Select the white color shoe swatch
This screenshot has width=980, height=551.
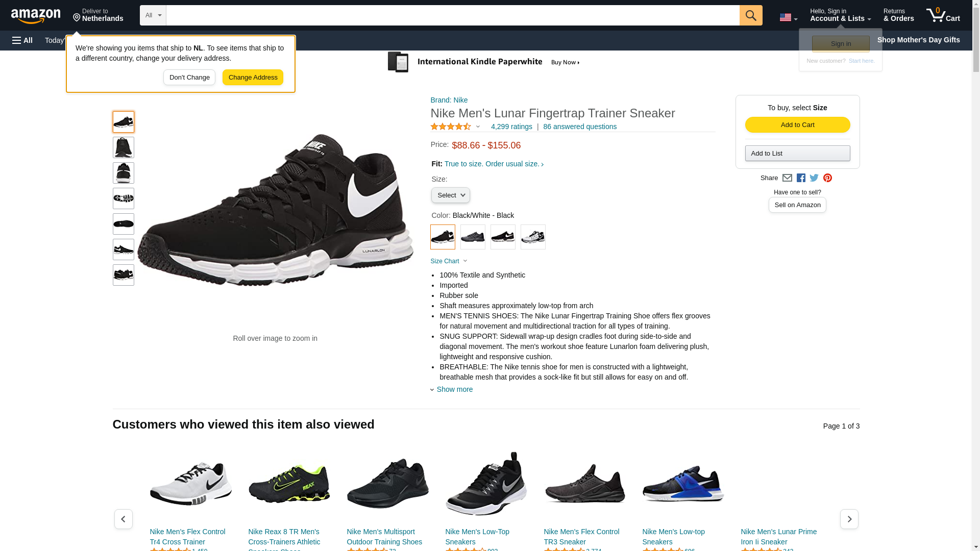(532, 237)
